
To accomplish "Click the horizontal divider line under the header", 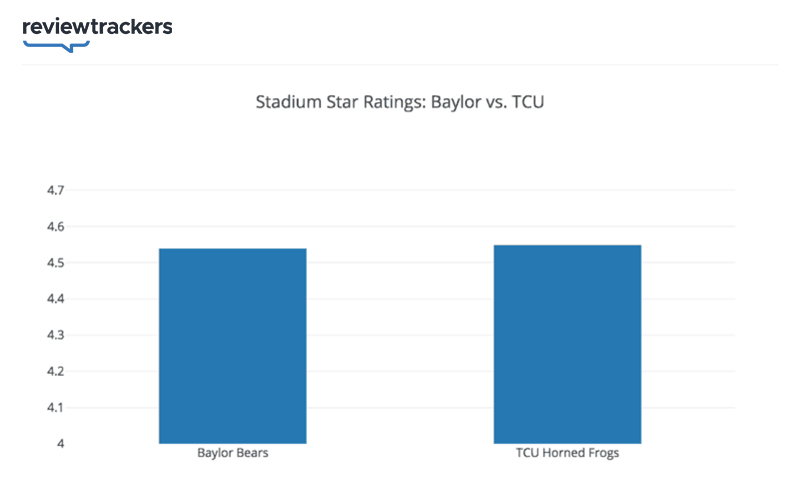I will coord(400,65).
